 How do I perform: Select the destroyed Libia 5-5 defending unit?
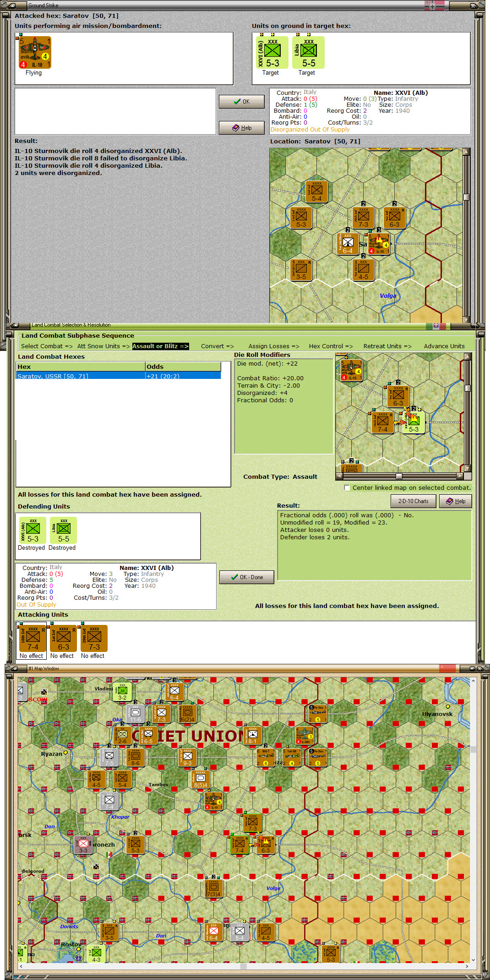pos(63,530)
